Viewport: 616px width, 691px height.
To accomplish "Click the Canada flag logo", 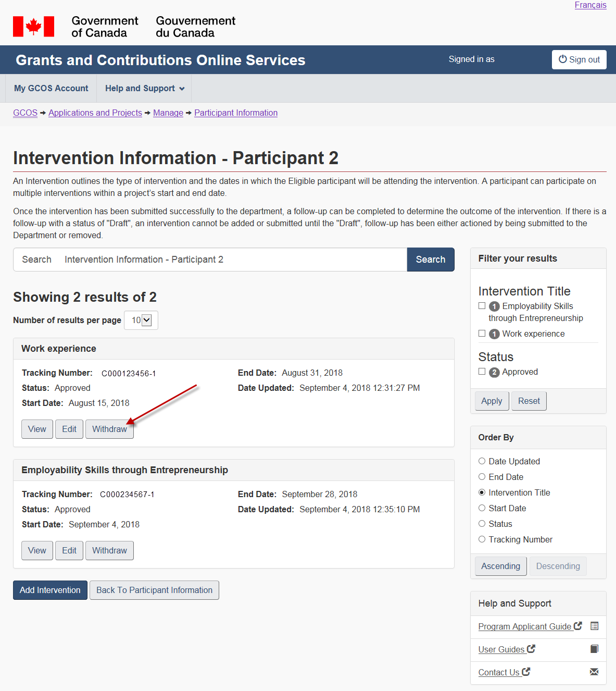I will (x=34, y=27).
